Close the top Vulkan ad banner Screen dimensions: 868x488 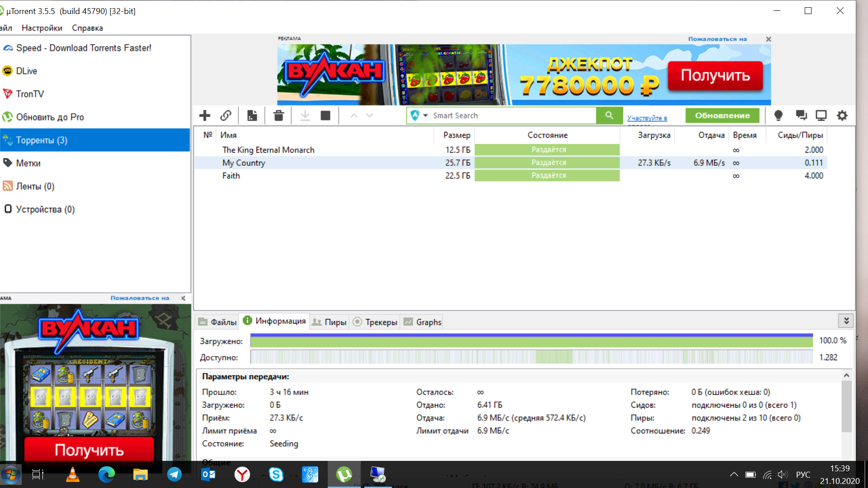click(768, 39)
